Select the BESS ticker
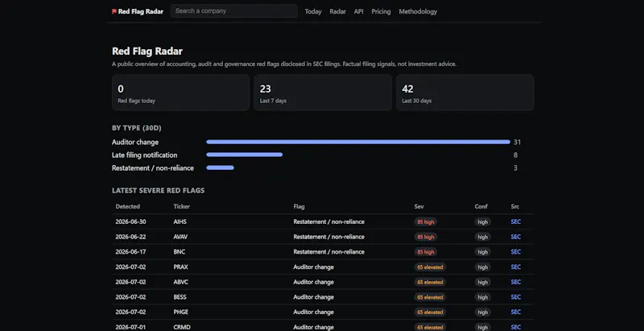This screenshot has height=331, width=644. click(x=180, y=297)
